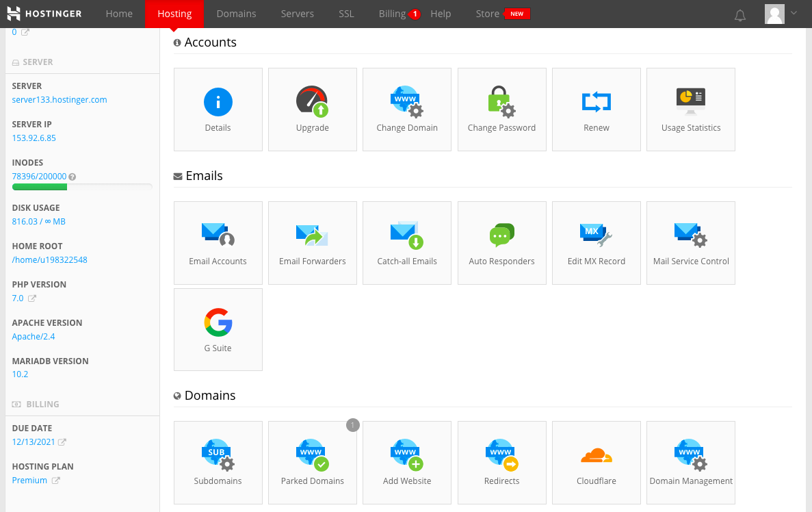Click the NEW badge beside Store

517,14
